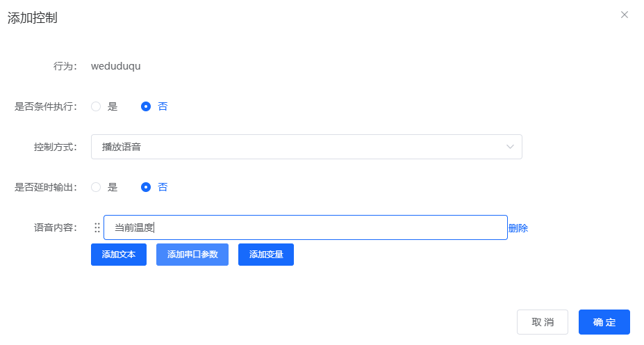Screen dimensions: 644x345
Task: Click the 删除 link next to the input
Action: tap(518, 228)
